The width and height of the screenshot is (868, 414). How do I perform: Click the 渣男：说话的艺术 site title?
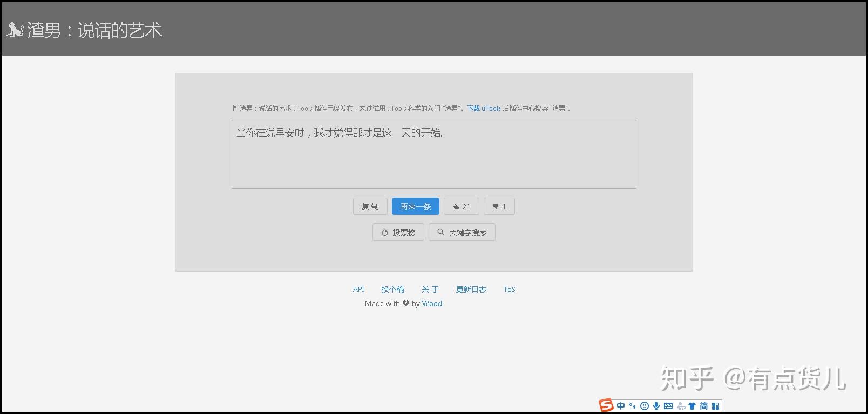coord(94,30)
